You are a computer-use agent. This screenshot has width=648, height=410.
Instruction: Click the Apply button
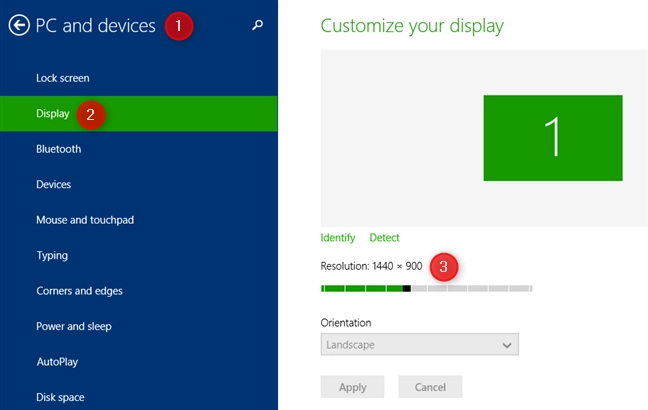353,387
